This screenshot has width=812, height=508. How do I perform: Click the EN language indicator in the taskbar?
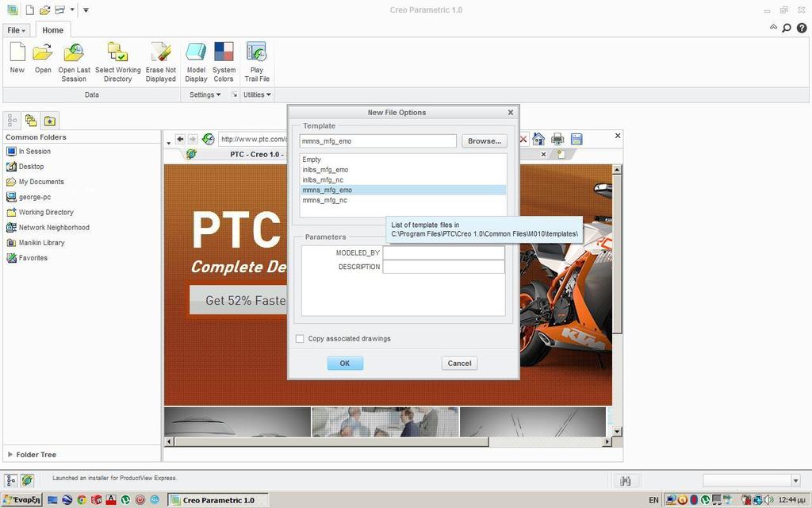coord(653,500)
